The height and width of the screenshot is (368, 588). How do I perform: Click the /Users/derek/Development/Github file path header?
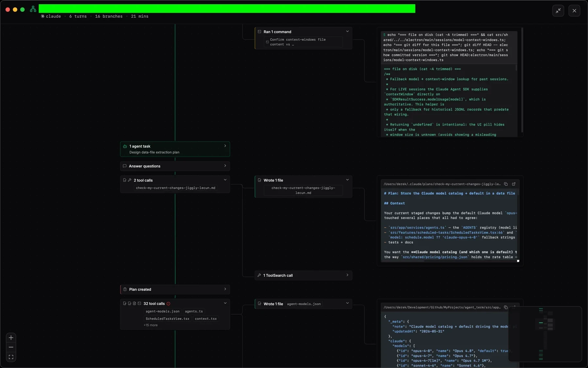point(442,307)
